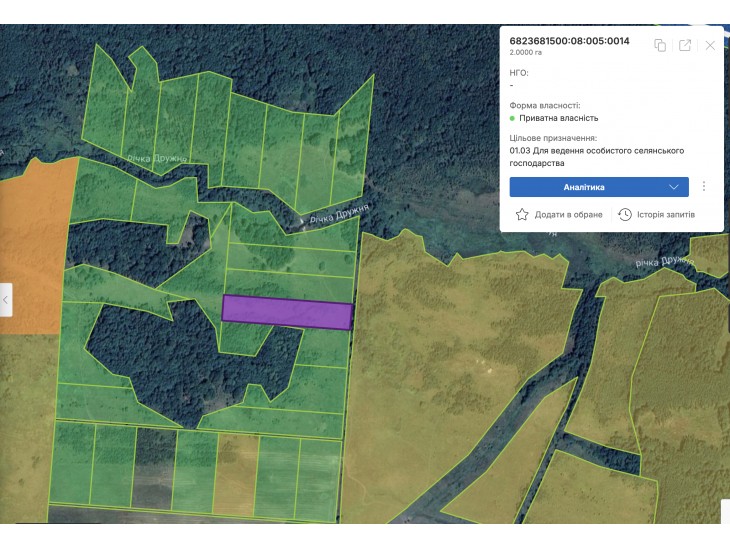Close the parcel info panel
The height and width of the screenshot is (547, 730).
click(710, 45)
